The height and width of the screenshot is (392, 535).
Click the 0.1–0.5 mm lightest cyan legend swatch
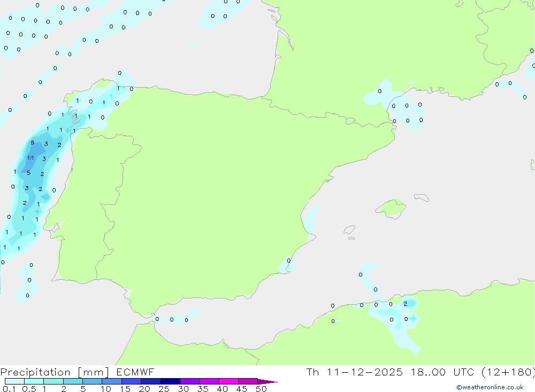14,381
